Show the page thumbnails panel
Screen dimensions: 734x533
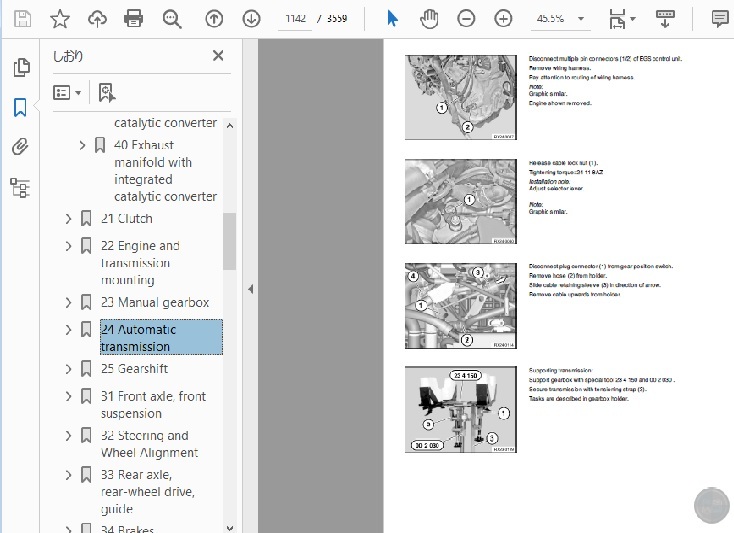point(21,67)
